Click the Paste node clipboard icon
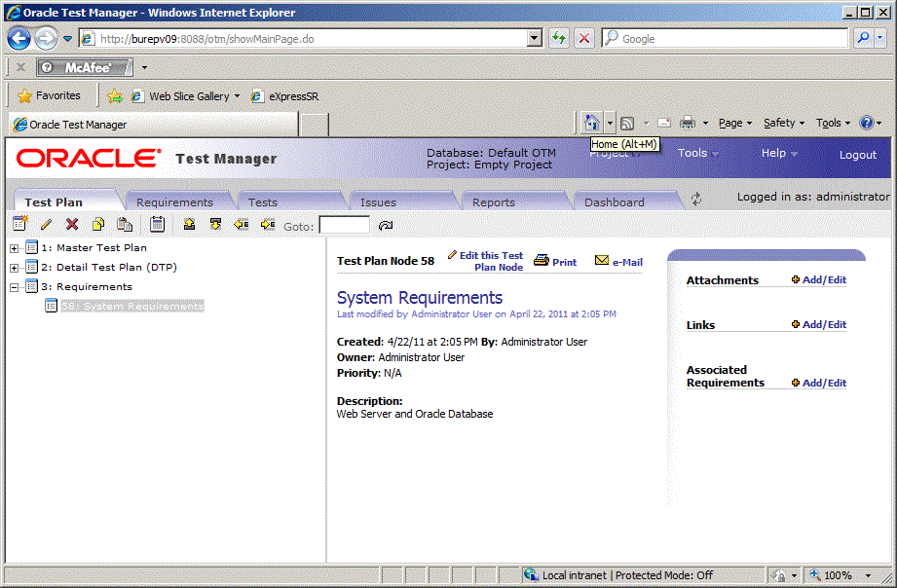The height and width of the screenshot is (588, 897). click(125, 224)
